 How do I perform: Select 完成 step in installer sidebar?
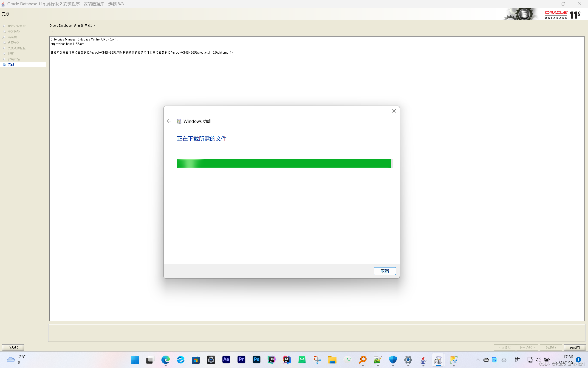[11, 65]
